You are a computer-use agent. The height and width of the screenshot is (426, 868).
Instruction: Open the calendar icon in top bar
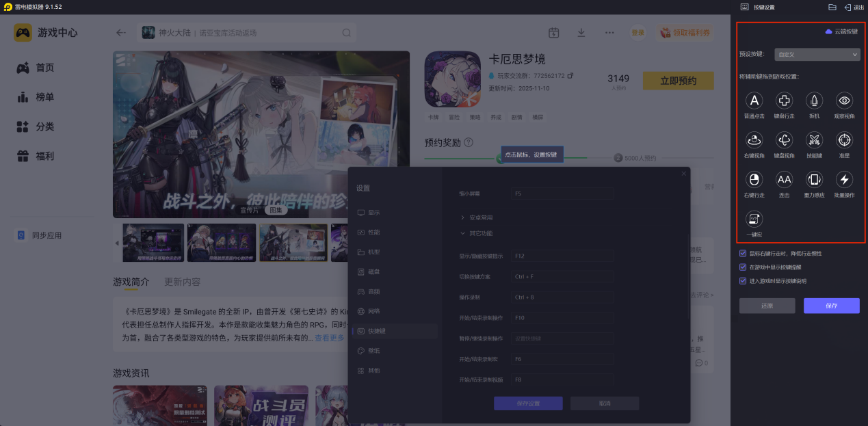pos(554,32)
